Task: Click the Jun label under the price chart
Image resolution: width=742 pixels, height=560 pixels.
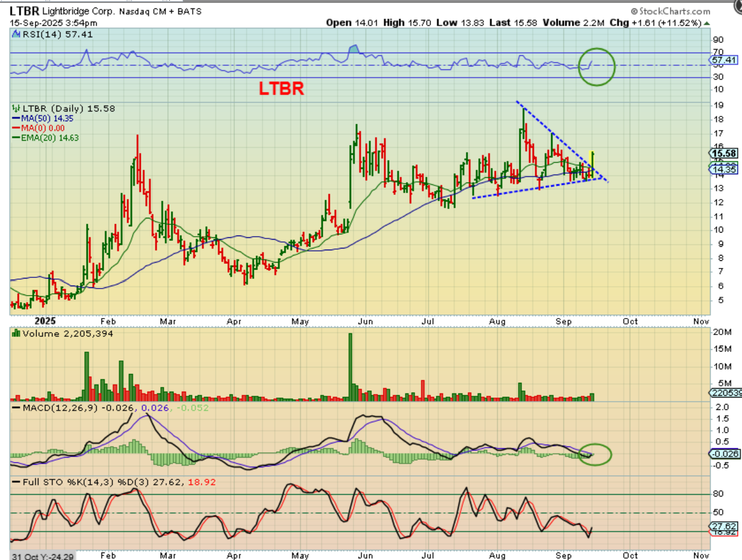Action: click(365, 322)
